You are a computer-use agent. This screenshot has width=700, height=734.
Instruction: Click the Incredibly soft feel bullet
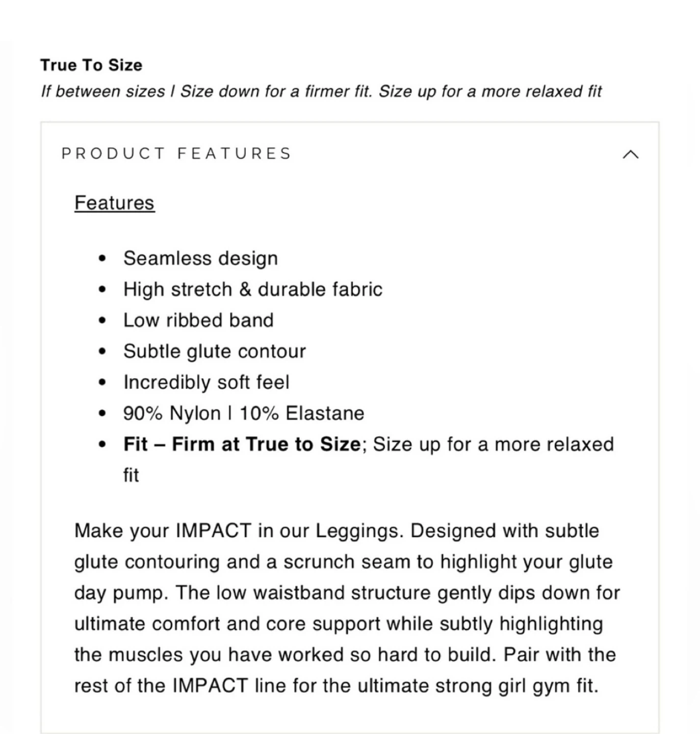[206, 382]
